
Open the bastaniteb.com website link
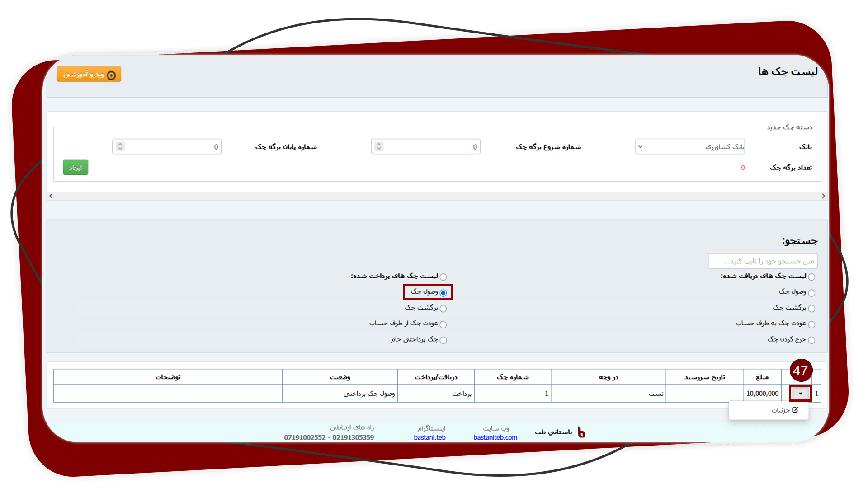click(495, 437)
